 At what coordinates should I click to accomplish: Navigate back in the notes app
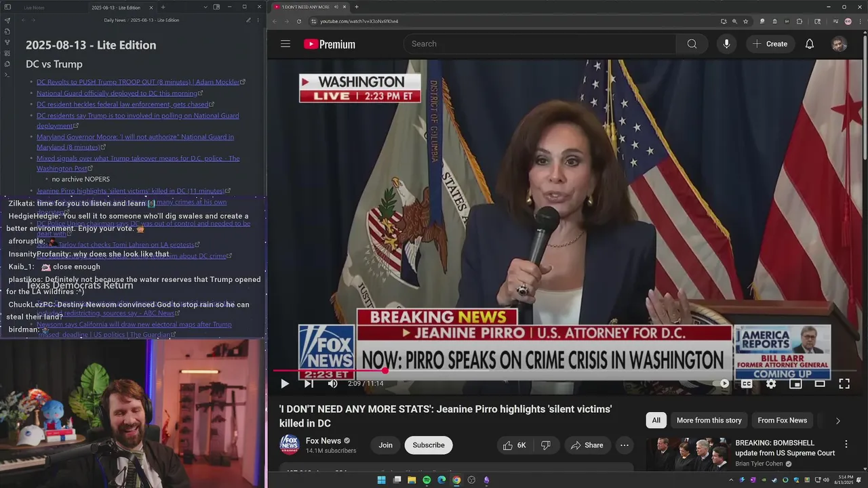(x=24, y=20)
